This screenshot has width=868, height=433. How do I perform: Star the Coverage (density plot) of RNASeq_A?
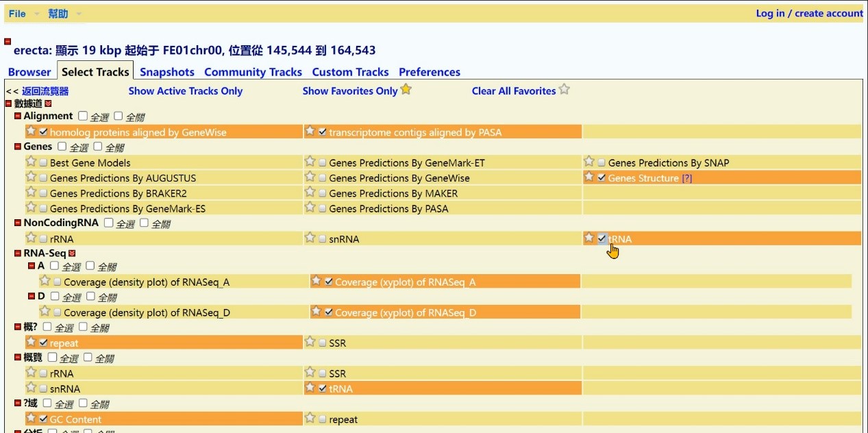coord(45,281)
